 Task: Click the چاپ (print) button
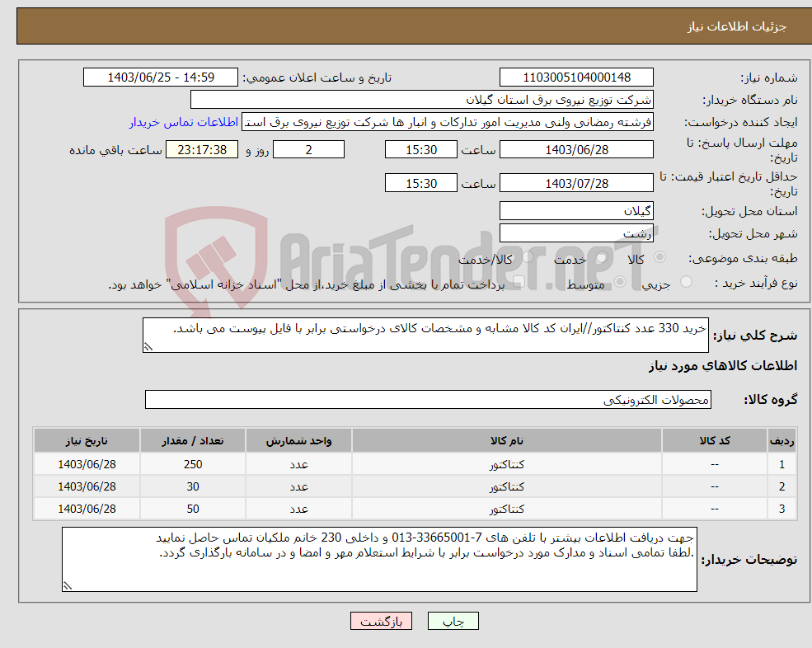click(x=453, y=621)
